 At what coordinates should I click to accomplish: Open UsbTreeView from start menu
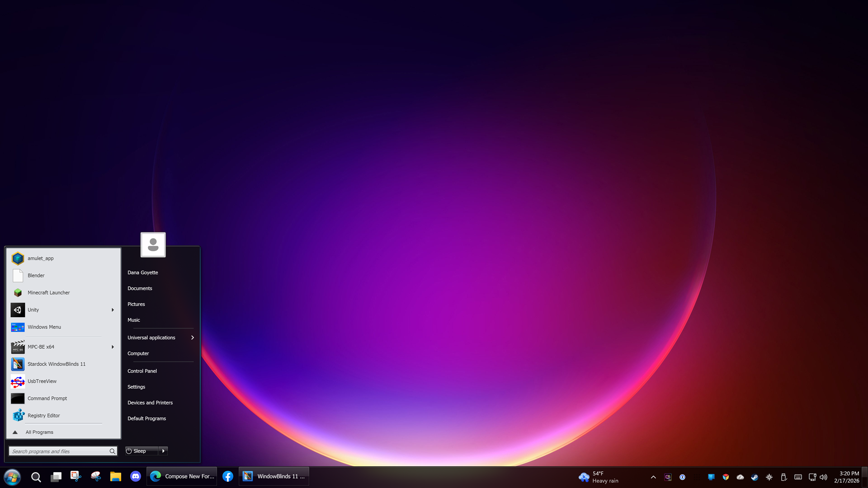click(x=42, y=381)
